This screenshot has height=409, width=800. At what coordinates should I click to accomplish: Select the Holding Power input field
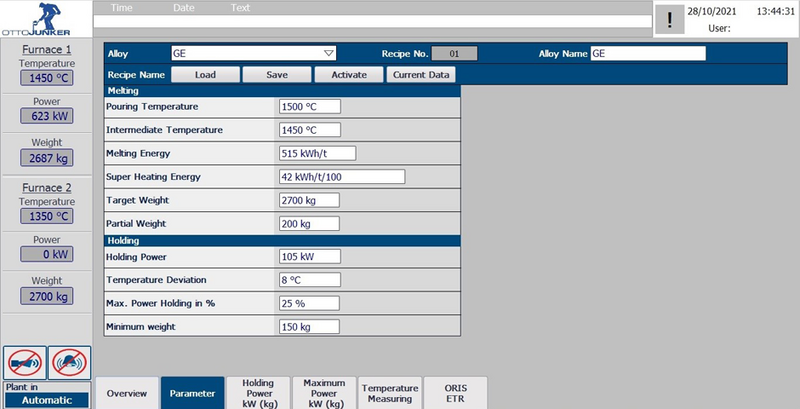(310, 256)
